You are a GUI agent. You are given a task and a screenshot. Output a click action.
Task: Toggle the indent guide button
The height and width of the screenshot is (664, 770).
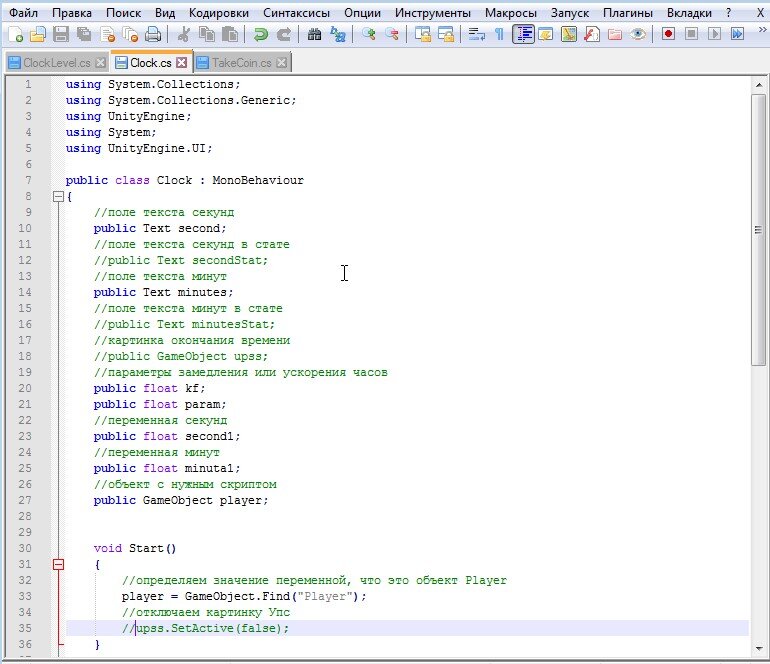[523, 34]
